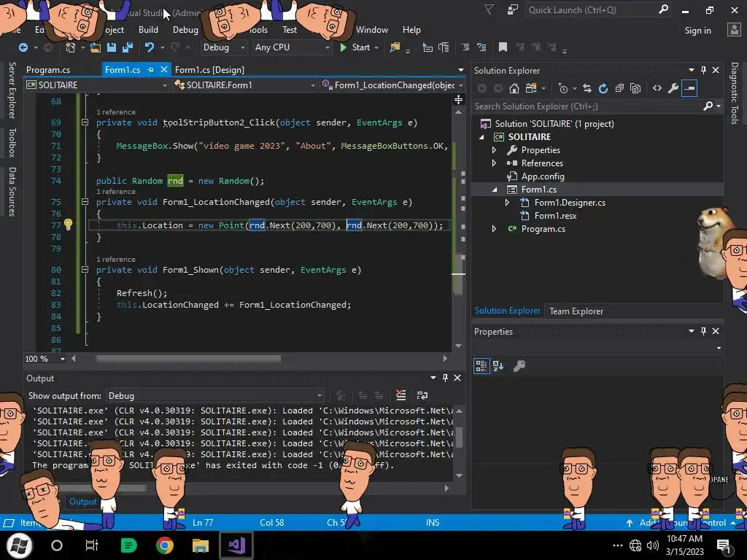Expand the Form1.Designer.cs node
Screen dimensions: 747x560
coord(508,203)
